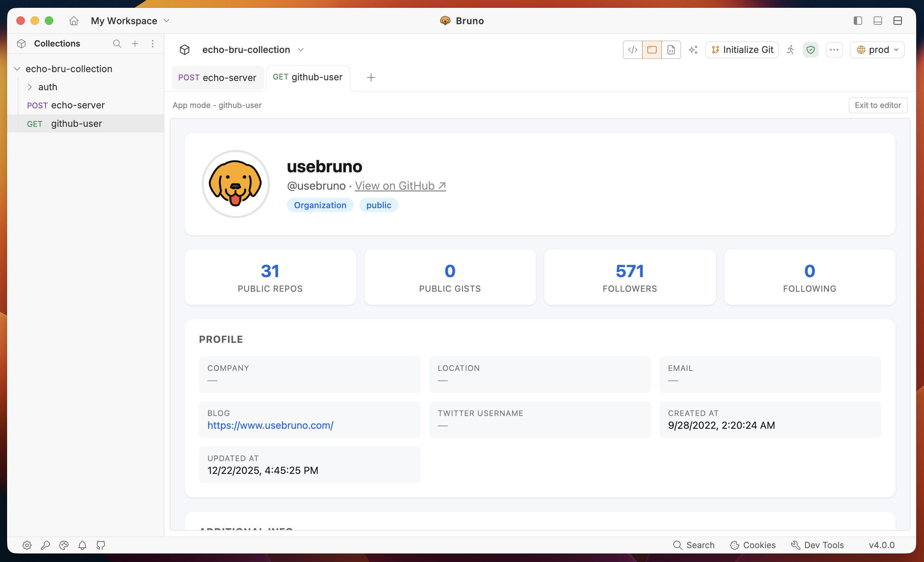
Task: Click the Collections cube icon
Action: pos(21,44)
